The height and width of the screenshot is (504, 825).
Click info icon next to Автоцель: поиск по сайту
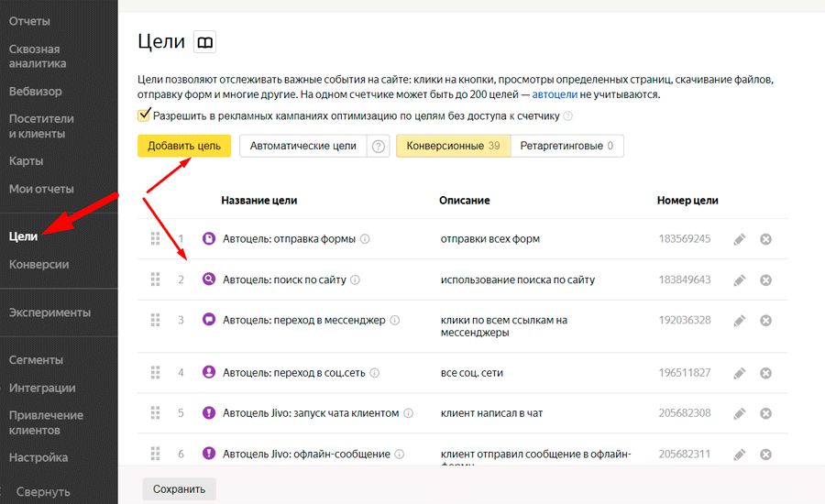pos(355,279)
